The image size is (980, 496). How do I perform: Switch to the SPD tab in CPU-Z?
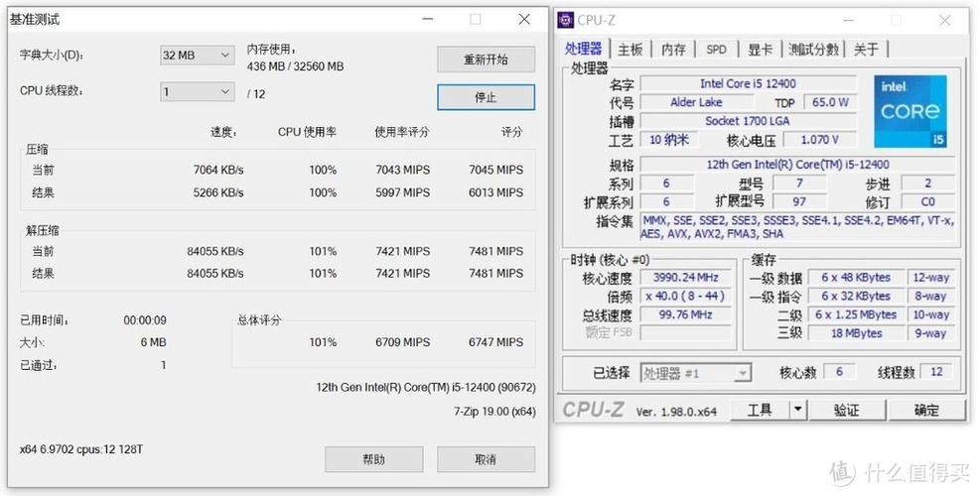click(x=716, y=50)
